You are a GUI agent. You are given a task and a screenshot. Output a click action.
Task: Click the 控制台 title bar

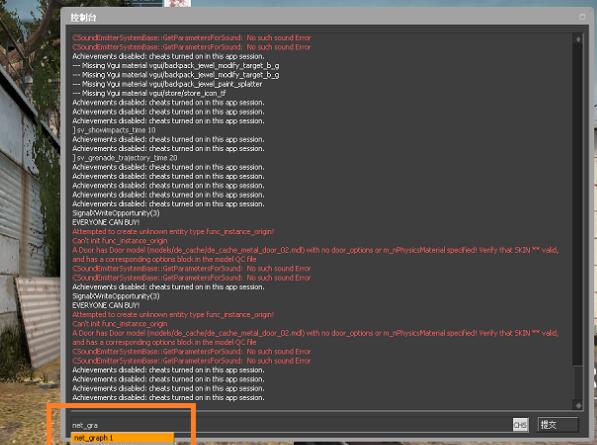324,17
